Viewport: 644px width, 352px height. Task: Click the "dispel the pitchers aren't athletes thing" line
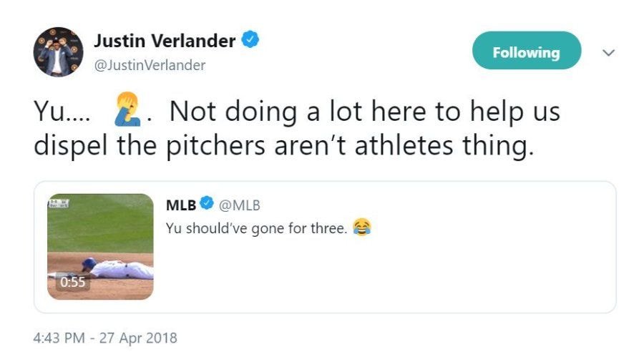tap(284, 146)
